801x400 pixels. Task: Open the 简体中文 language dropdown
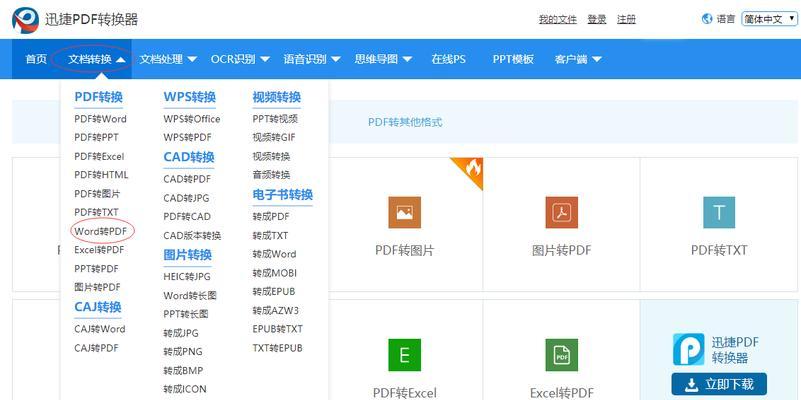click(769, 19)
